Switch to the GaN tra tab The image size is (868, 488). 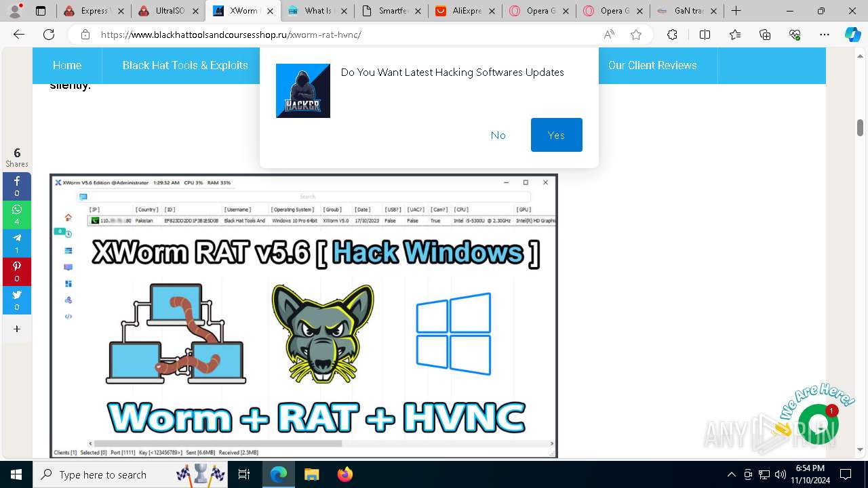687,11
